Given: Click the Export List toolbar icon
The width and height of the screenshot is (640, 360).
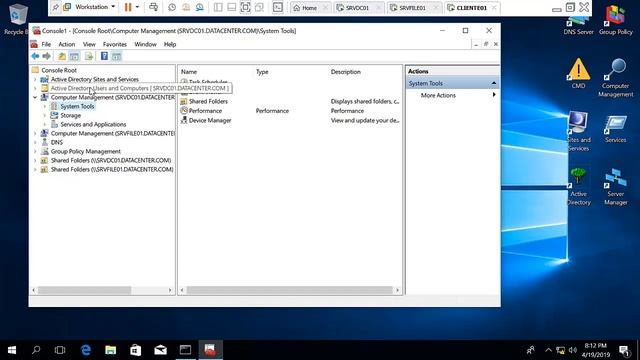Looking at the screenshot, I should (89, 56).
